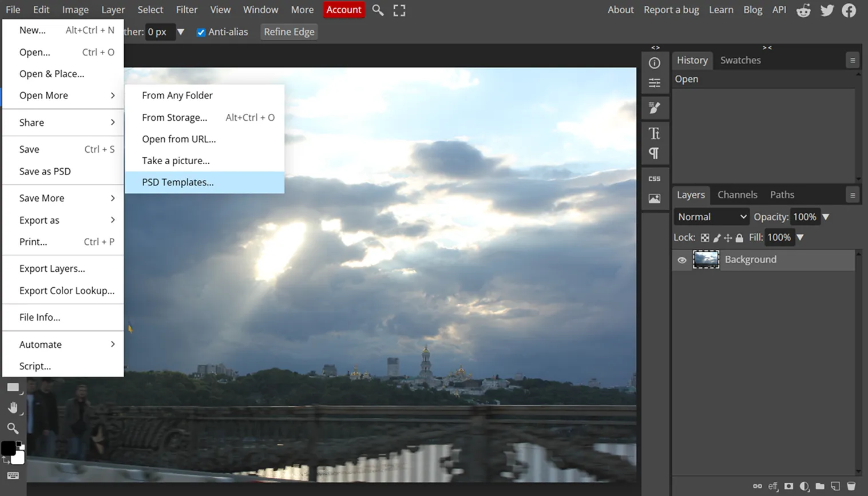Viewport: 868px width, 496px height.
Task: Click the white background color swatch
Action: pos(18,458)
